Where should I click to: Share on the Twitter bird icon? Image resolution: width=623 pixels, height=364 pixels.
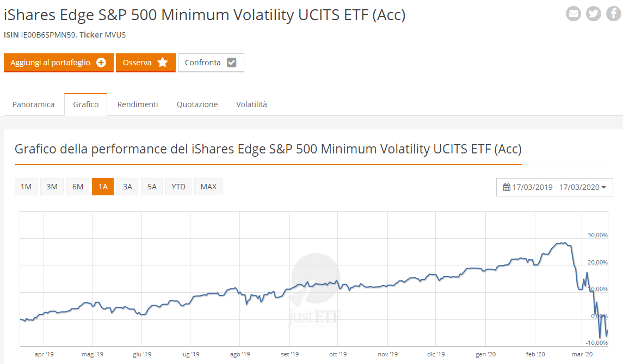coord(594,14)
